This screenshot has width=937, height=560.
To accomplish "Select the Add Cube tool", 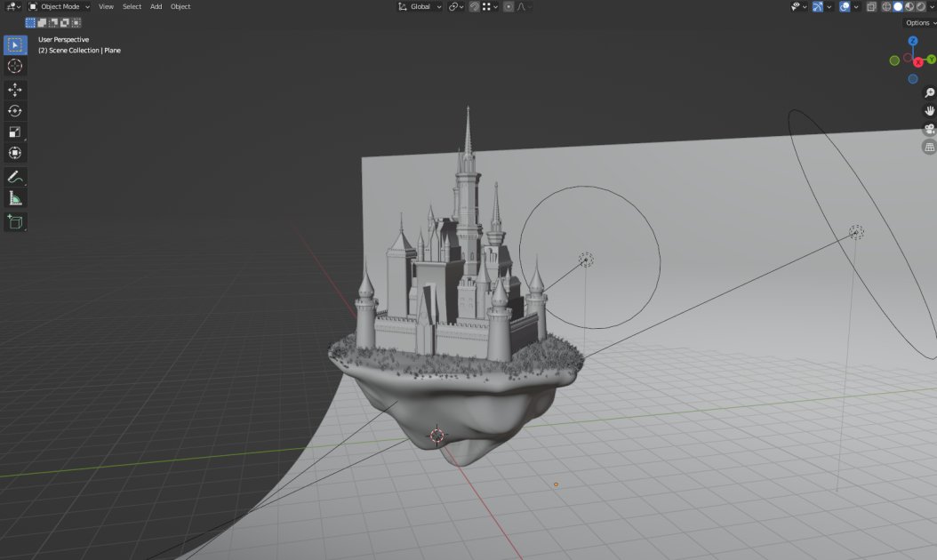I will [x=15, y=221].
